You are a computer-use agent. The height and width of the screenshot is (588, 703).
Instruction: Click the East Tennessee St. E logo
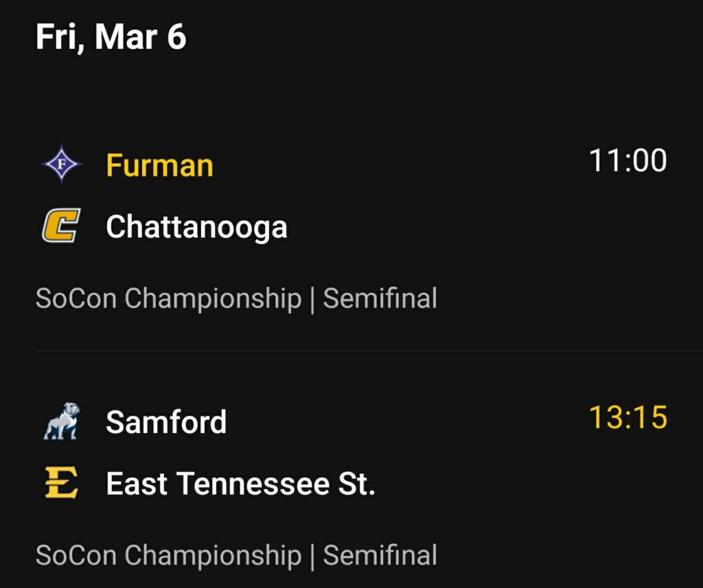coord(61,483)
